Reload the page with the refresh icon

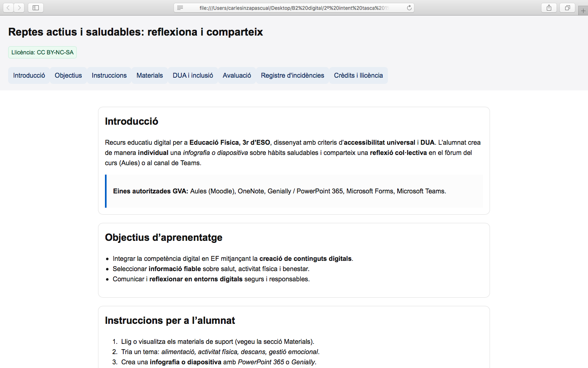[409, 8]
